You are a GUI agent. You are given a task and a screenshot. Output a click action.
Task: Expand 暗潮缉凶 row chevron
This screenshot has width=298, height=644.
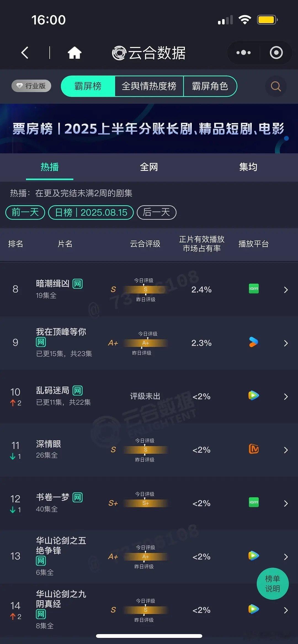coord(286,290)
